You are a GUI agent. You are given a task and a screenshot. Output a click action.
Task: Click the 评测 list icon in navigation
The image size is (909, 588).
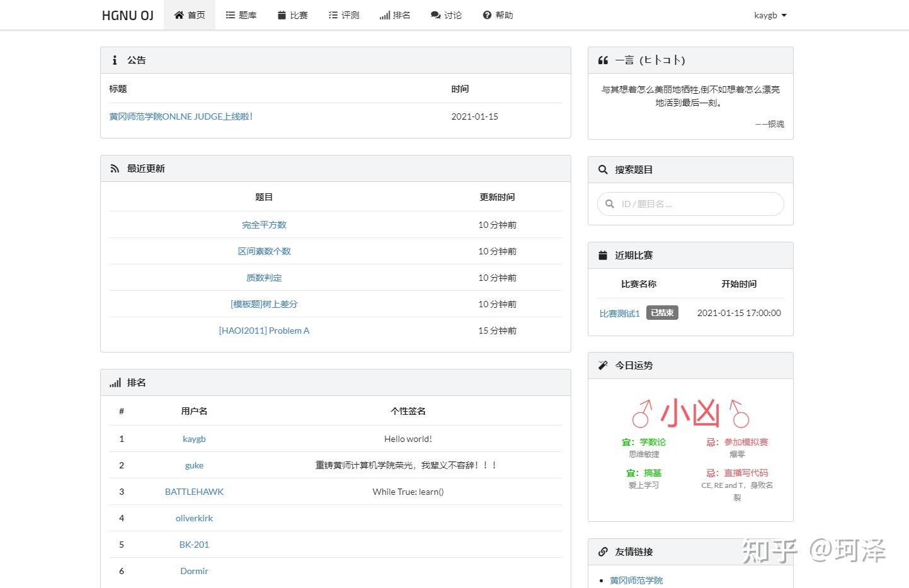point(333,15)
